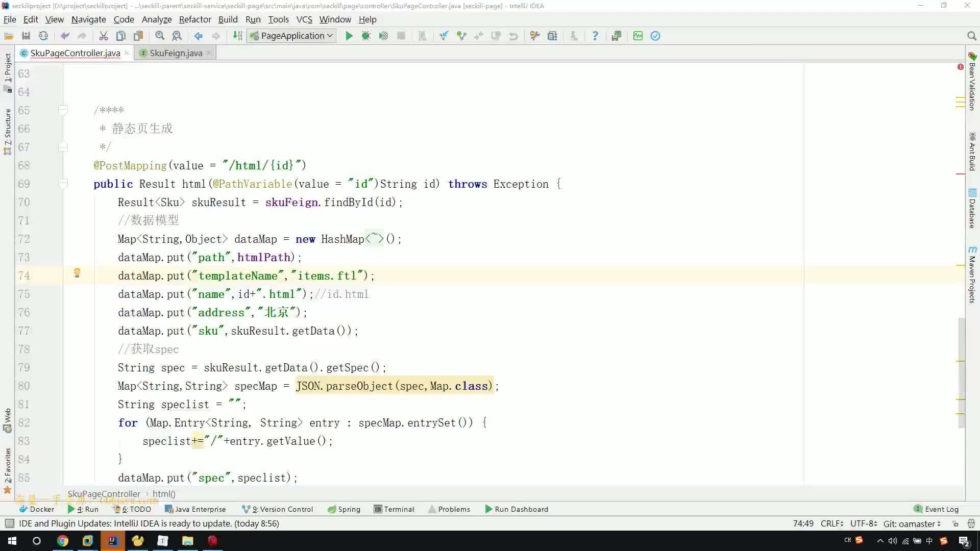Click SkuPageController in the breadcrumb
The width and height of the screenshot is (980, 551).
[x=104, y=494]
